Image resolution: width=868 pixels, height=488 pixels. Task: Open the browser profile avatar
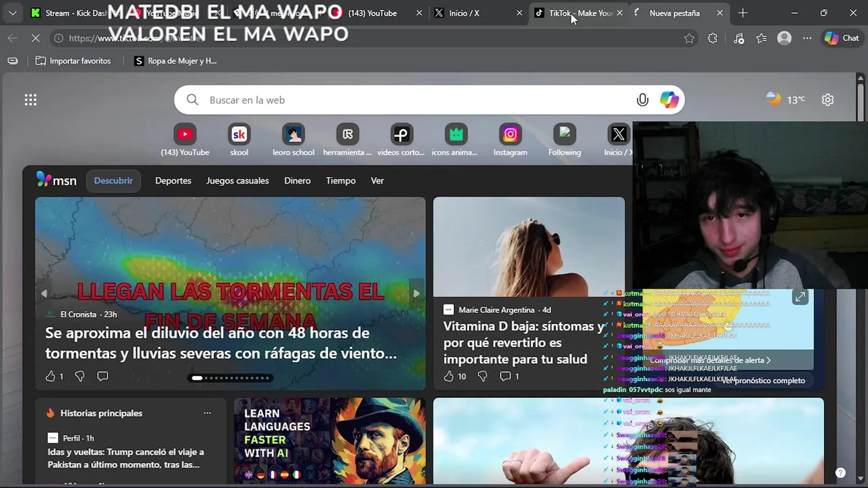(x=785, y=39)
